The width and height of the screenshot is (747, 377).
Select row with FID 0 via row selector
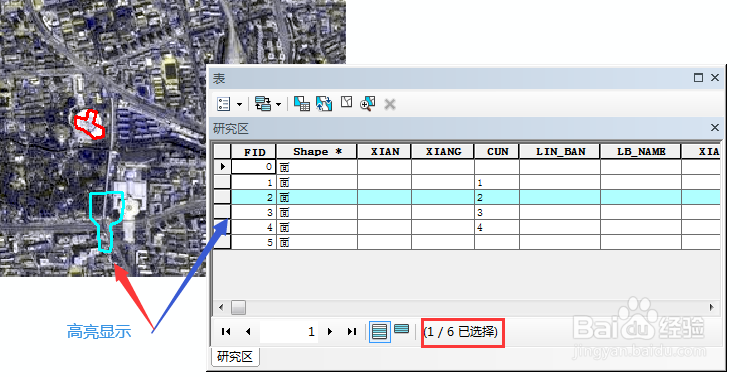pyautogui.click(x=222, y=167)
